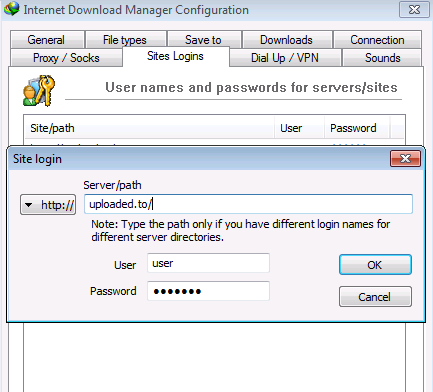Select the Sites Logins tab
433x392 pixels.
pyautogui.click(x=175, y=56)
